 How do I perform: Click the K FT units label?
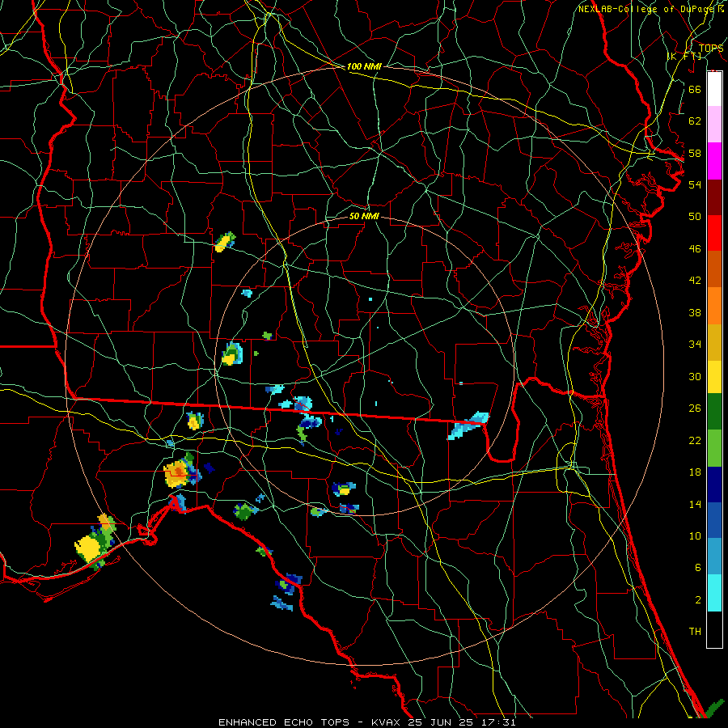coord(684,56)
